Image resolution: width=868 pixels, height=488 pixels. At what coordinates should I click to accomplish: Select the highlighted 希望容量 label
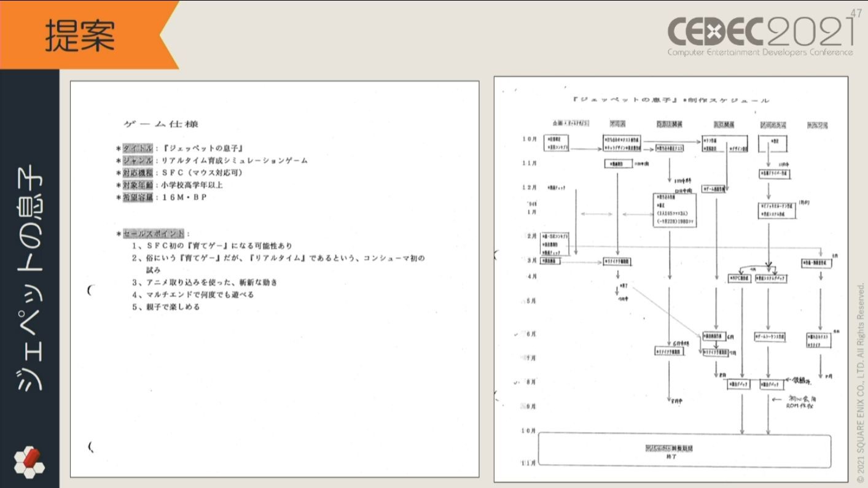(137, 197)
